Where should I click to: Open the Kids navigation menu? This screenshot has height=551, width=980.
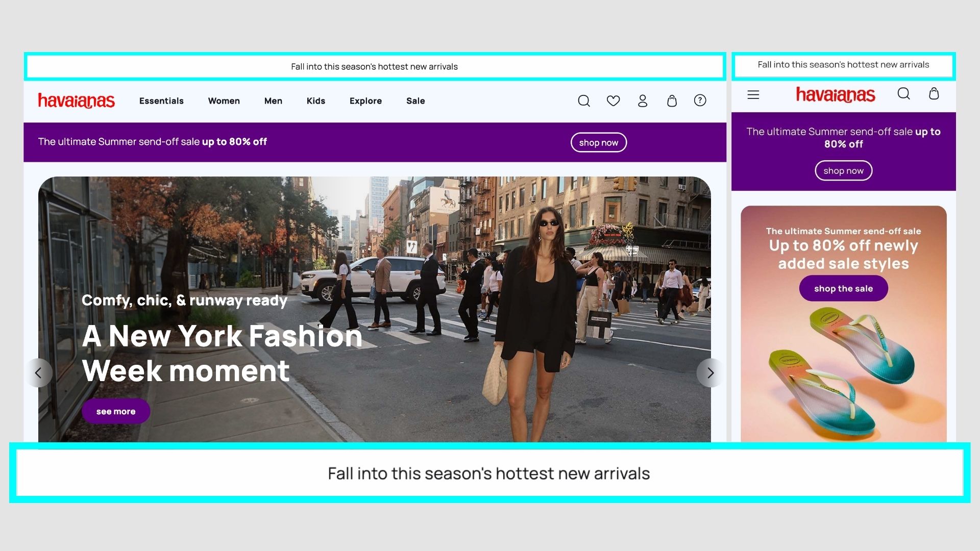[x=315, y=101]
